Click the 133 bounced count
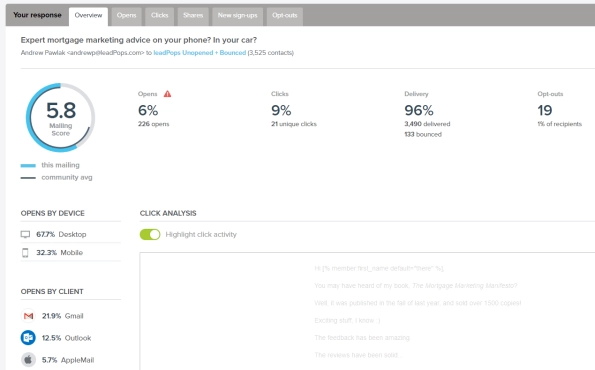This screenshot has width=595, height=370. [x=423, y=134]
